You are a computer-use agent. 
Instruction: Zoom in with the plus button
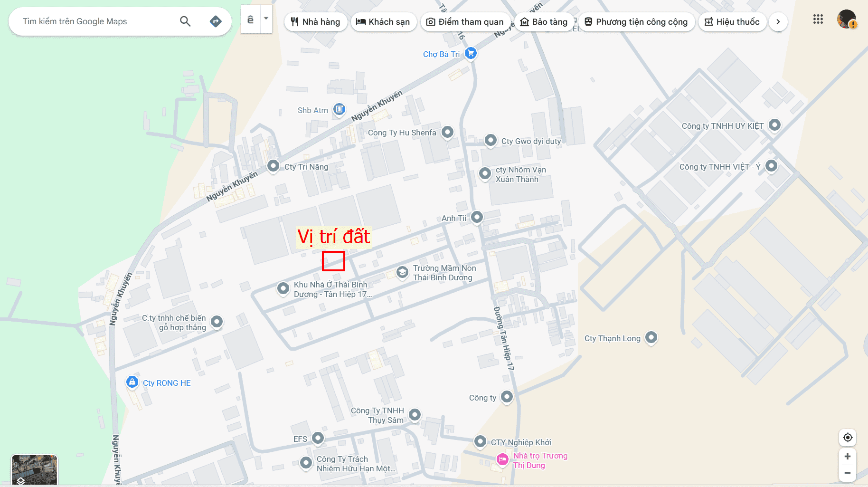(x=848, y=457)
